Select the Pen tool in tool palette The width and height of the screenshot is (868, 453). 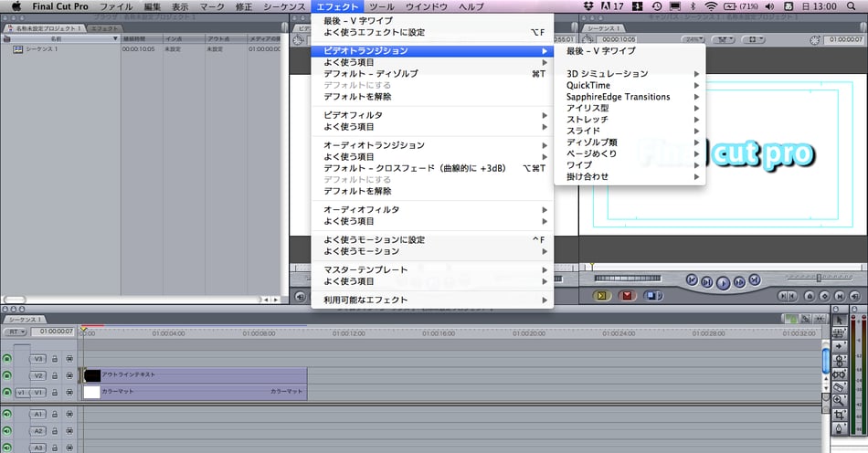840,427
